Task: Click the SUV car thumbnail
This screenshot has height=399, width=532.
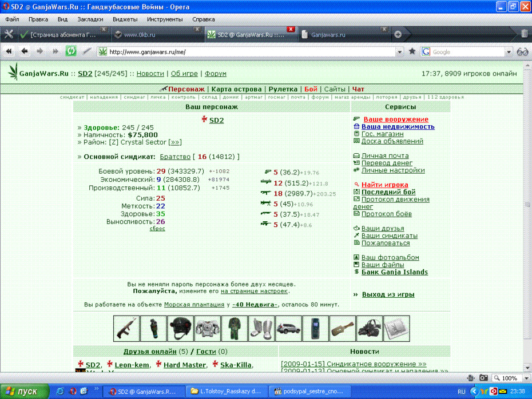Action: click(289, 329)
